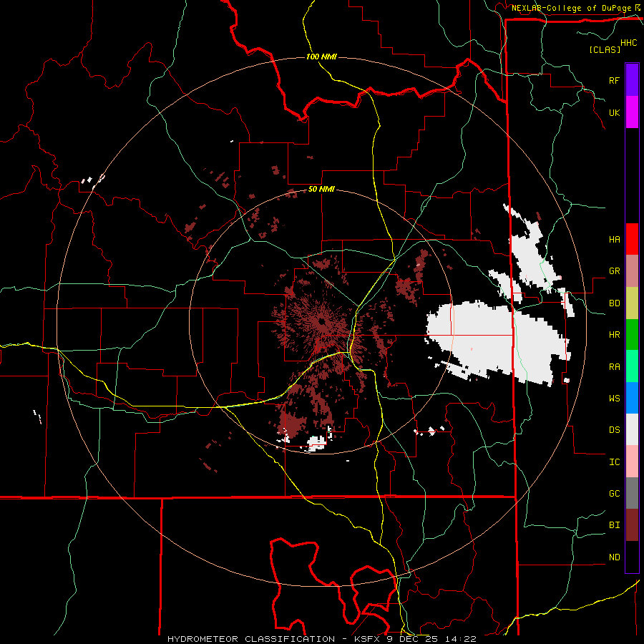Viewport: 644px width, 644px height.
Task: Click the gray GC legend swatch
Action: [632, 493]
